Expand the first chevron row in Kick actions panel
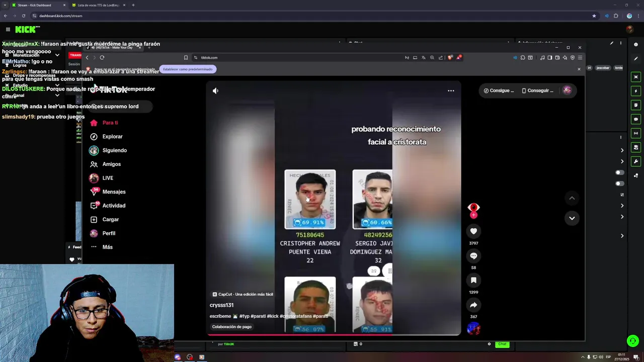This screenshot has height=362, width=644. pyautogui.click(x=622, y=150)
